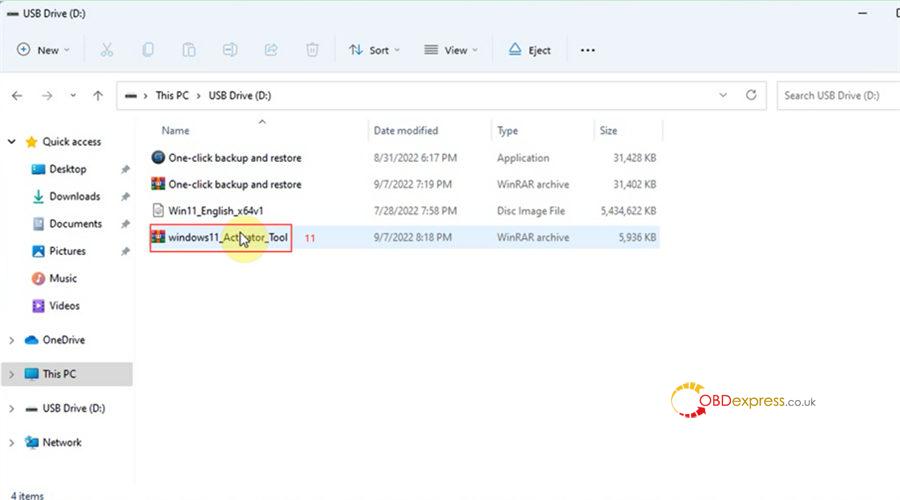900x500 pixels.
Task: Click the Rename icon in toolbar
Action: (x=230, y=50)
